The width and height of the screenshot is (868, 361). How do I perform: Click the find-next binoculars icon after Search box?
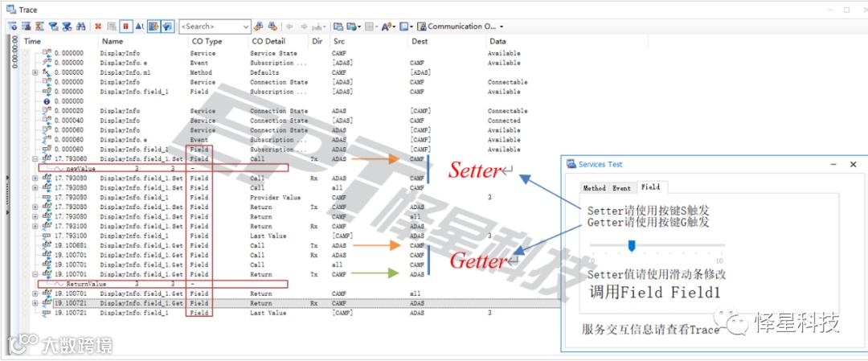[272, 26]
